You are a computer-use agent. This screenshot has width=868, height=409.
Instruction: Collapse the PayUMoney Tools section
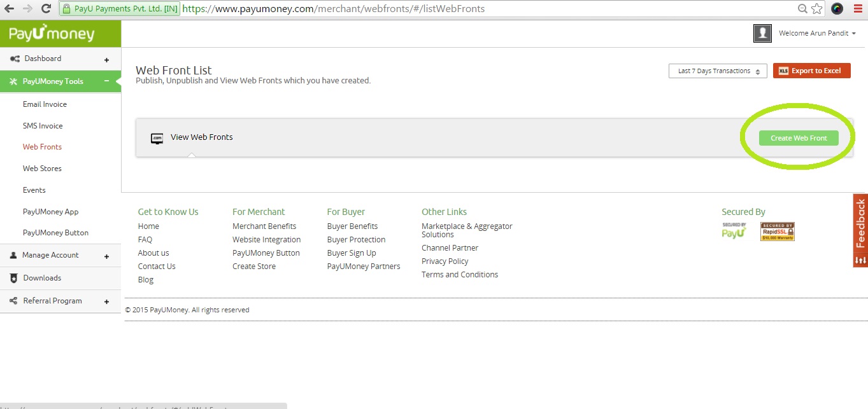106,81
